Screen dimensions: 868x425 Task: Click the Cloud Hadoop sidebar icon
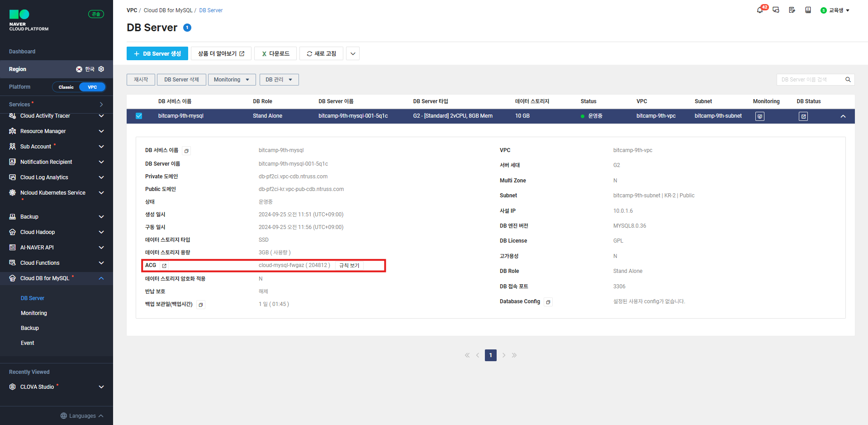[13, 232]
